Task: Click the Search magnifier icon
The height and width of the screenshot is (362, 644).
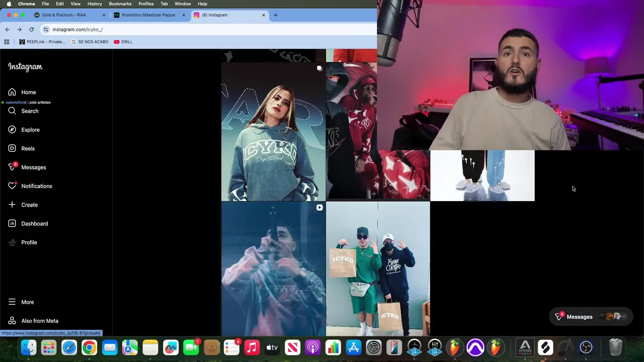Action: click(x=12, y=111)
